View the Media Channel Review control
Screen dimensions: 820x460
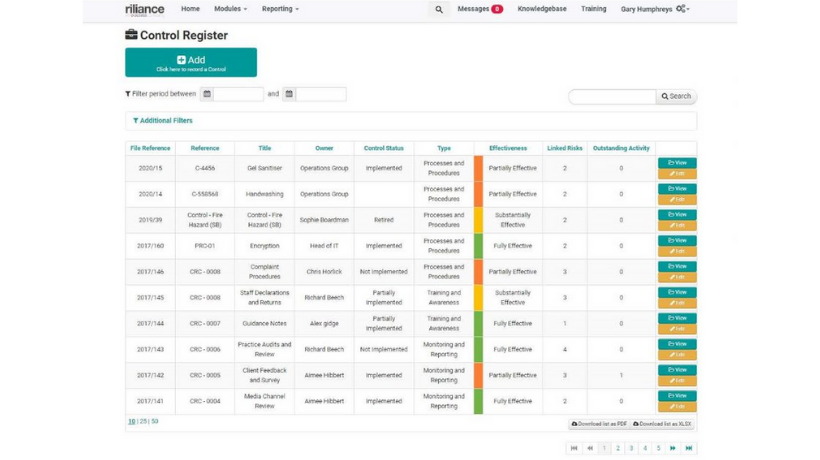click(x=677, y=396)
